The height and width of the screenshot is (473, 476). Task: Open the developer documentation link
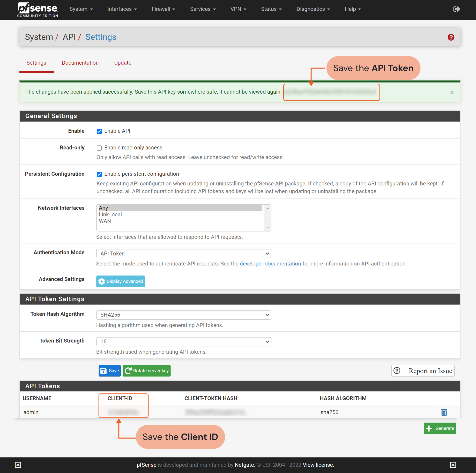(270, 264)
